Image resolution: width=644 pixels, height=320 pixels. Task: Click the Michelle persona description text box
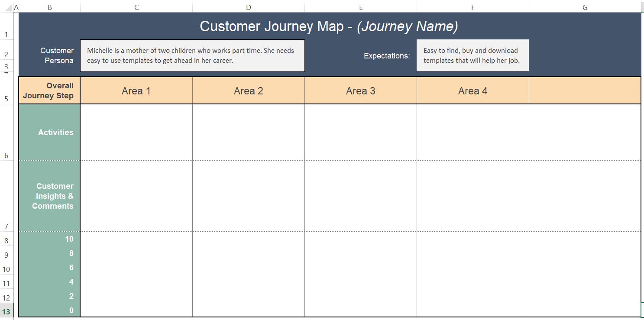click(x=192, y=55)
